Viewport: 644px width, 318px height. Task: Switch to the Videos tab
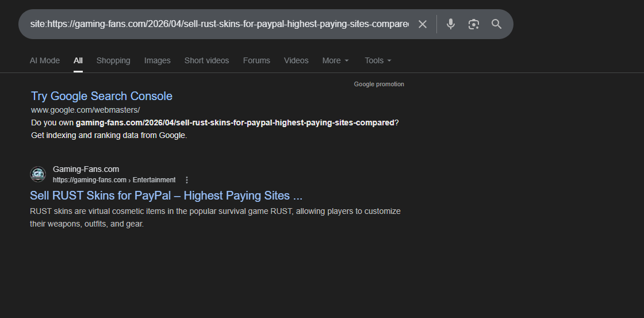296,60
